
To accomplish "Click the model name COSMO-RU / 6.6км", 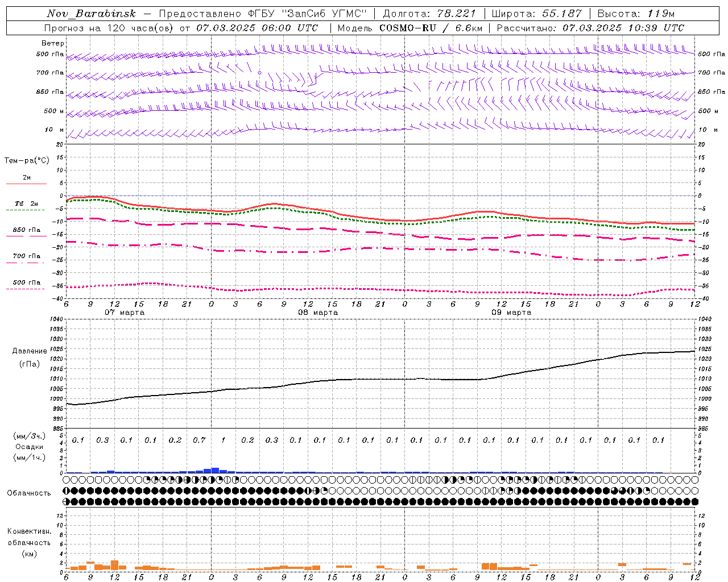I will pos(431,28).
